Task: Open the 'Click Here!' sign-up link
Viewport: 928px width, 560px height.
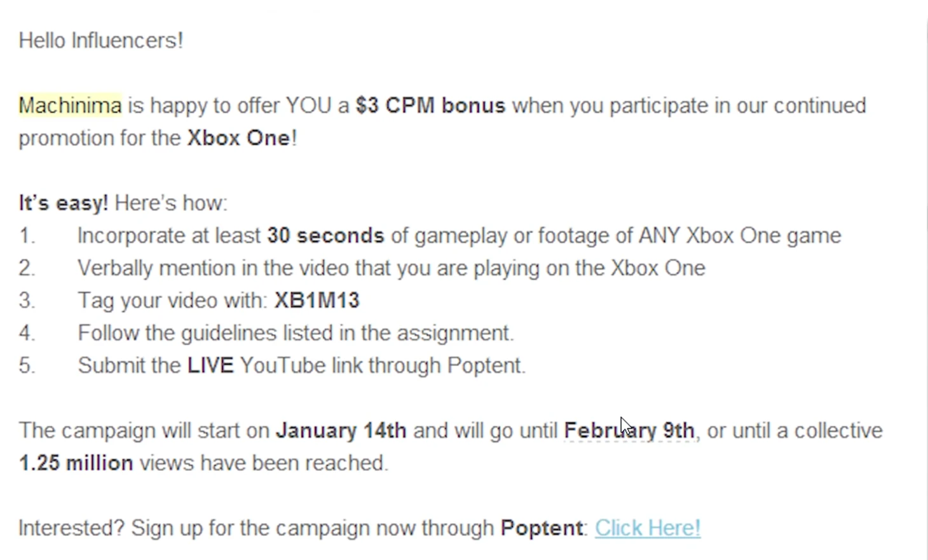Action: click(647, 528)
